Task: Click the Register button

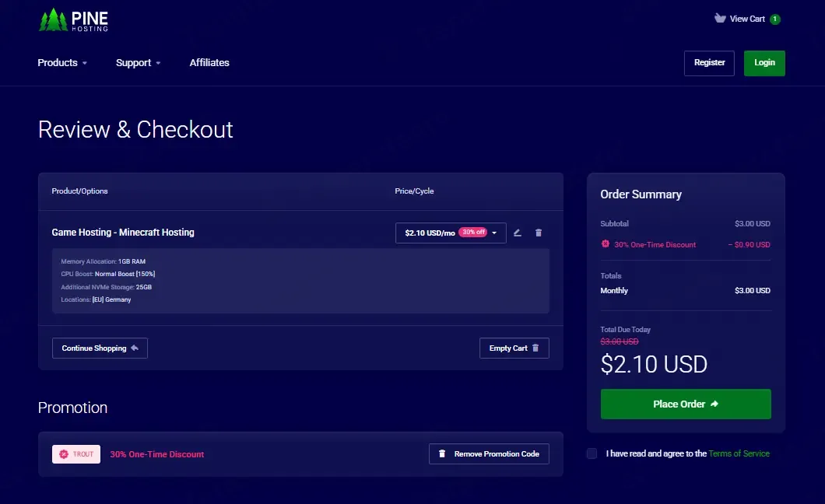Action: [x=709, y=63]
